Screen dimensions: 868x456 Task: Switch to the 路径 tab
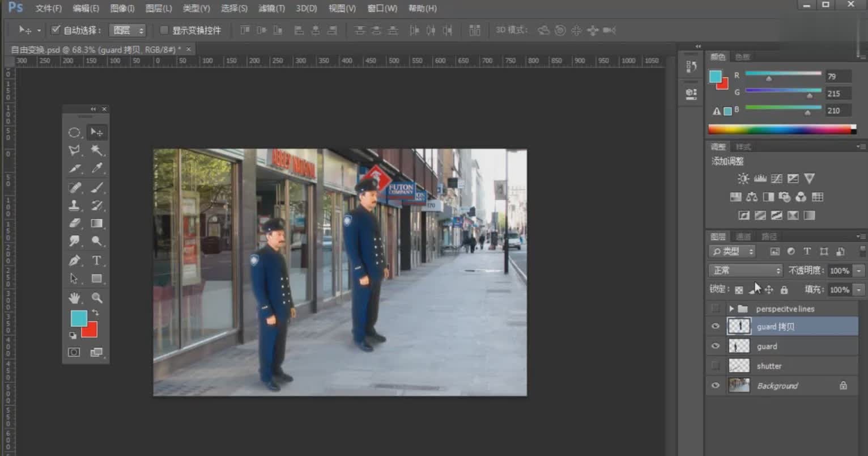pos(769,237)
